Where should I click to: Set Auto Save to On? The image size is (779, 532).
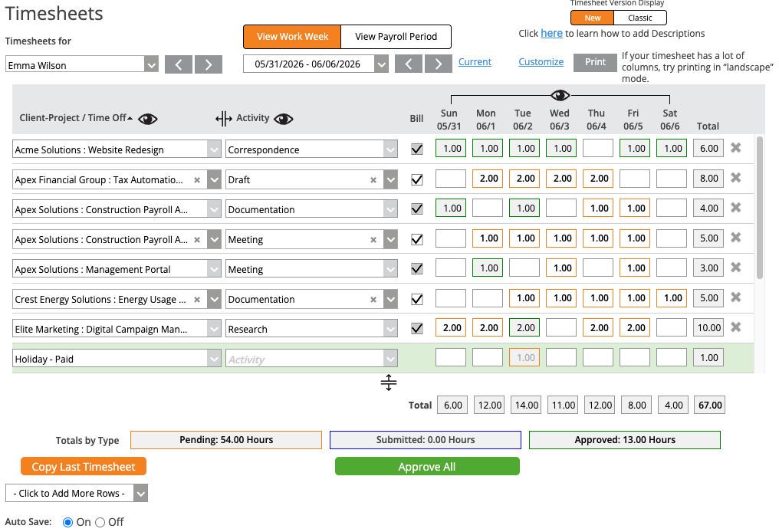click(x=67, y=522)
